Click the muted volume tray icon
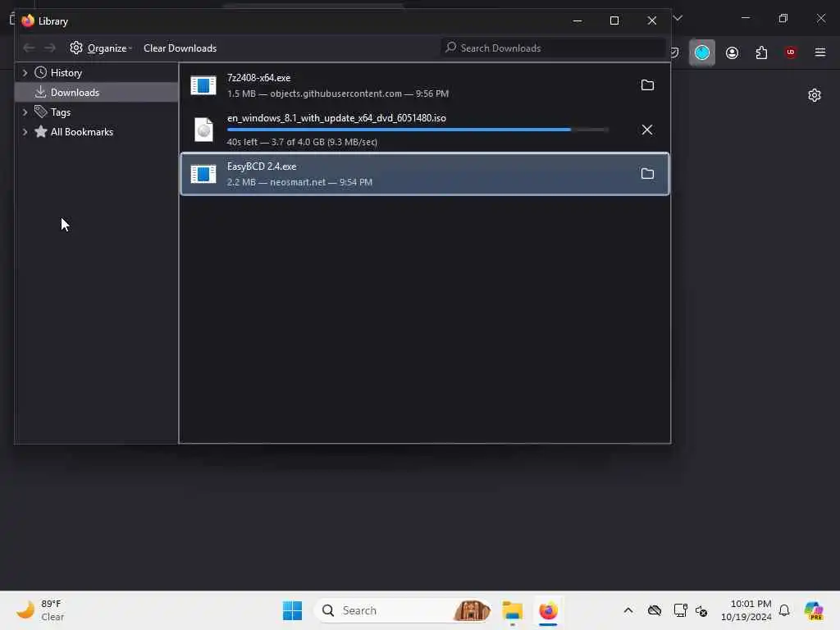 tap(702, 610)
